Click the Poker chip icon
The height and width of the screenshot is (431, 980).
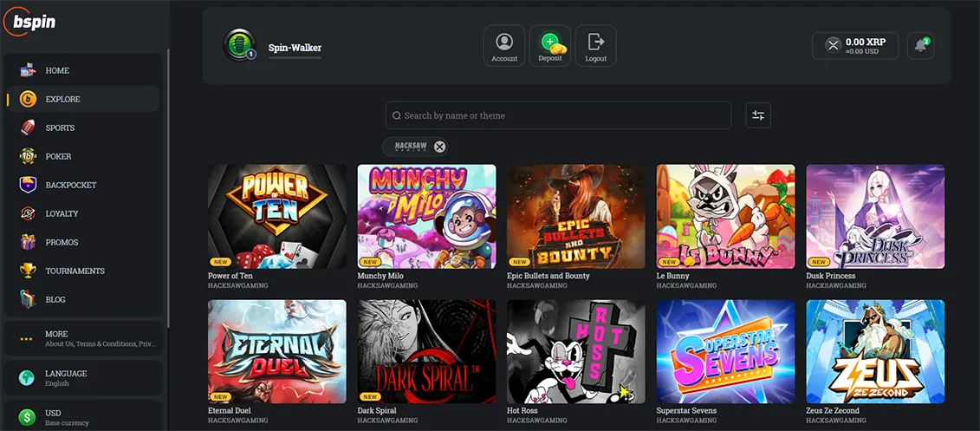click(x=28, y=156)
